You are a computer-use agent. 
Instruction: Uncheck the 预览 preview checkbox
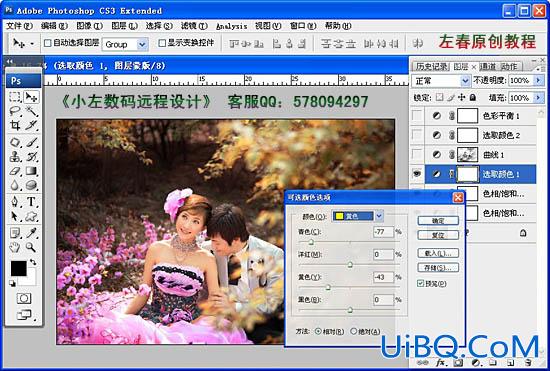tap(420, 283)
